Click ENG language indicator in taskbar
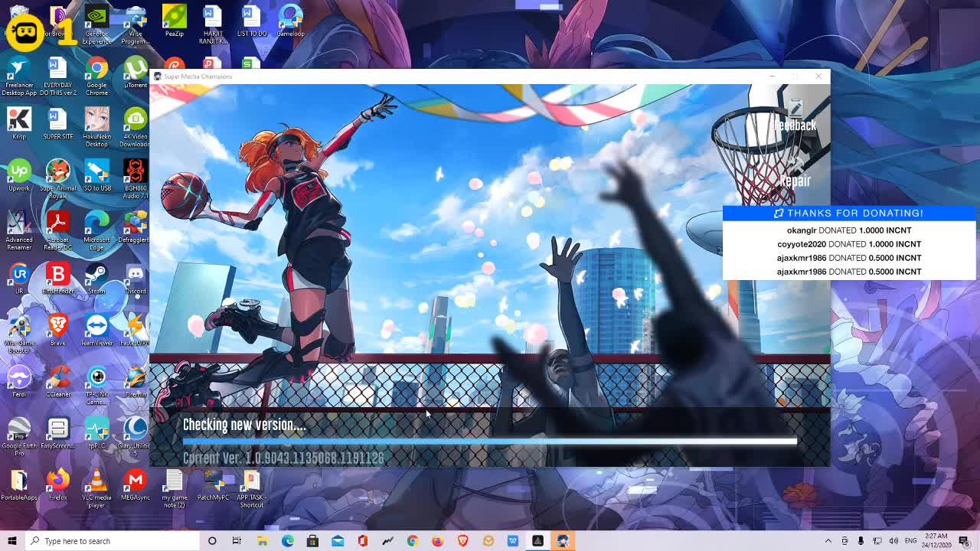Viewport: 980px width, 551px height. 911,541
